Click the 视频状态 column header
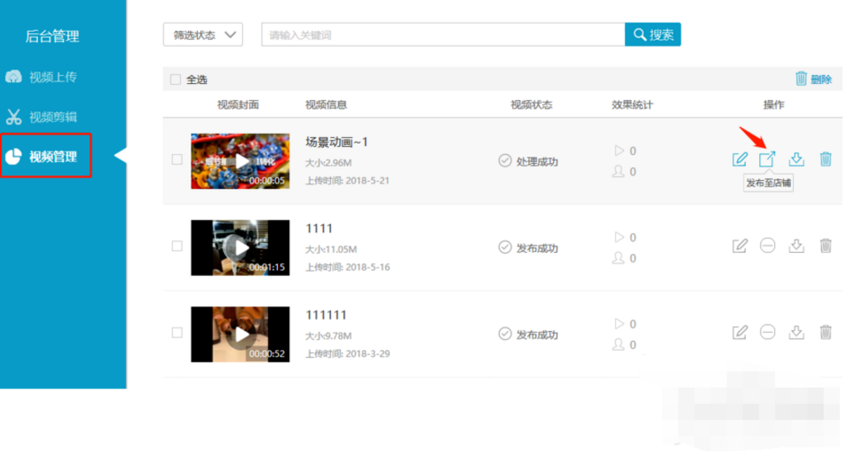This screenshot has height=457, width=868. tap(531, 105)
